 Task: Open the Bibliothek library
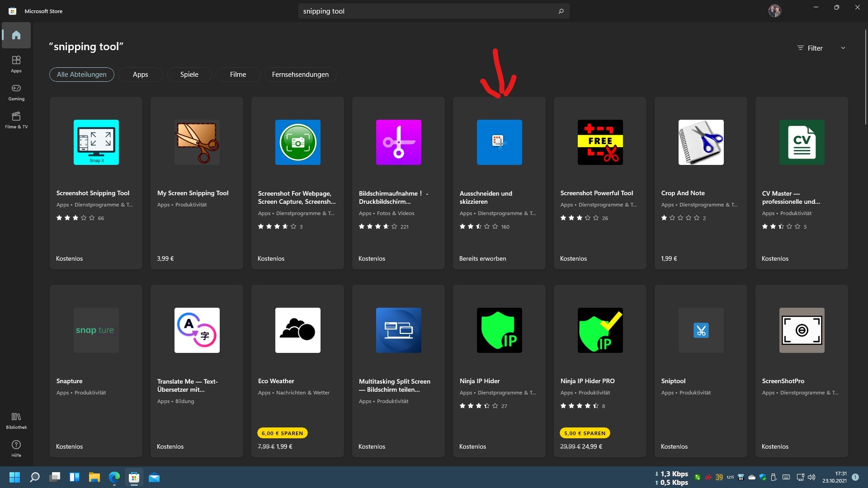click(16, 420)
